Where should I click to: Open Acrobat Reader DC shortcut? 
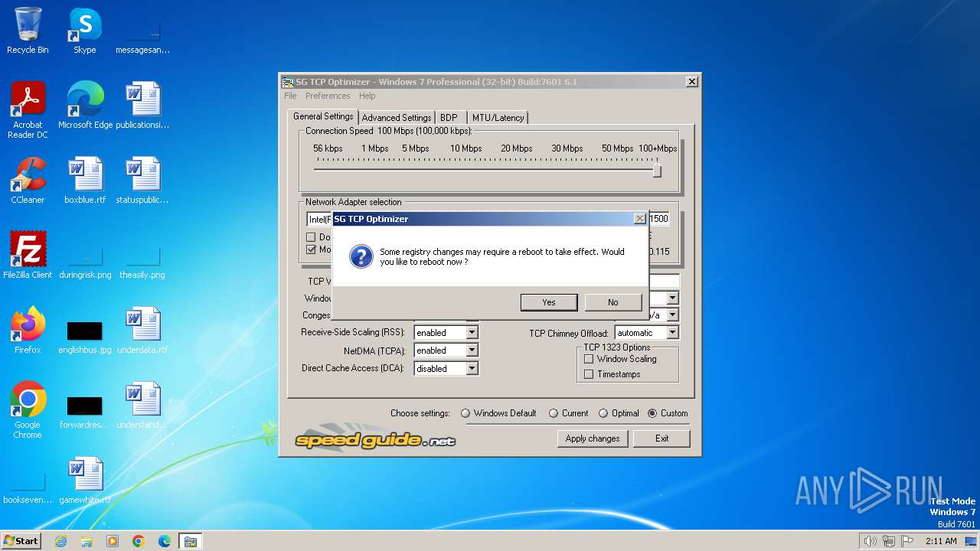[x=28, y=109]
